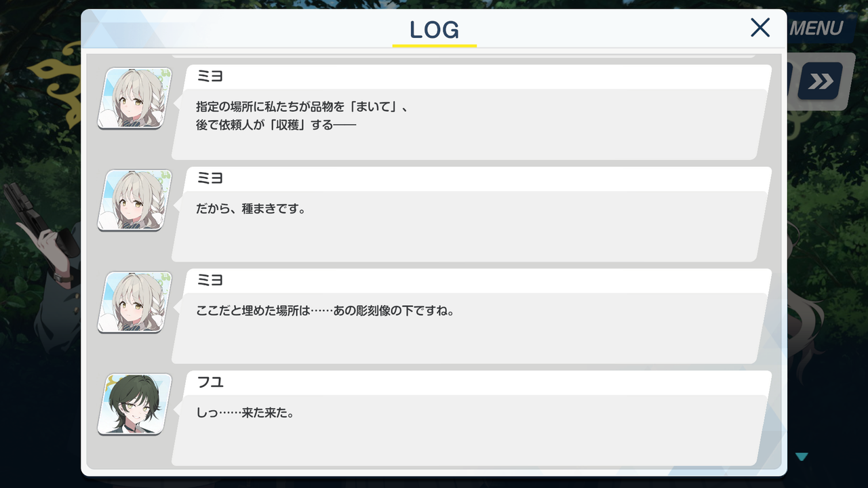Viewport: 868px width, 488px height.
Task: Hit the double-arrow skip button
Action: [820, 82]
